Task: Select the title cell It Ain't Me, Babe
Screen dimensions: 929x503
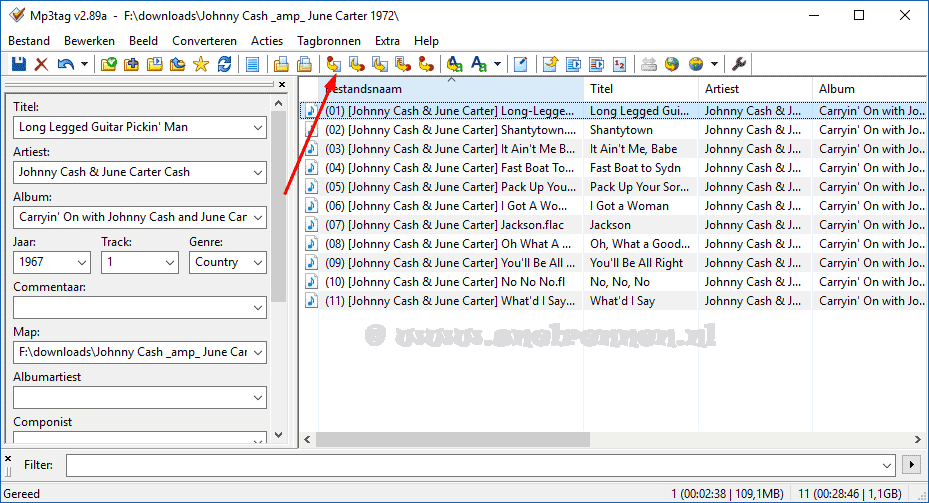Action: click(x=633, y=149)
